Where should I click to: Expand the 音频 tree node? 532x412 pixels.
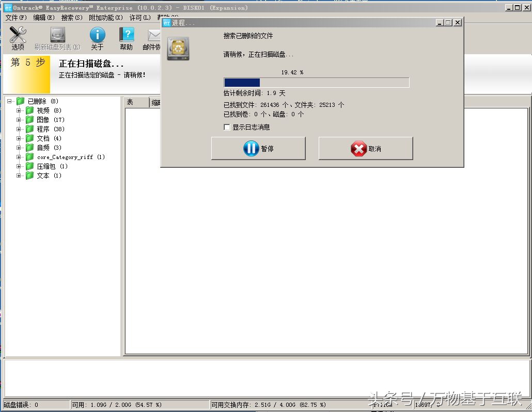pyautogui.click(x=19, y=148)
